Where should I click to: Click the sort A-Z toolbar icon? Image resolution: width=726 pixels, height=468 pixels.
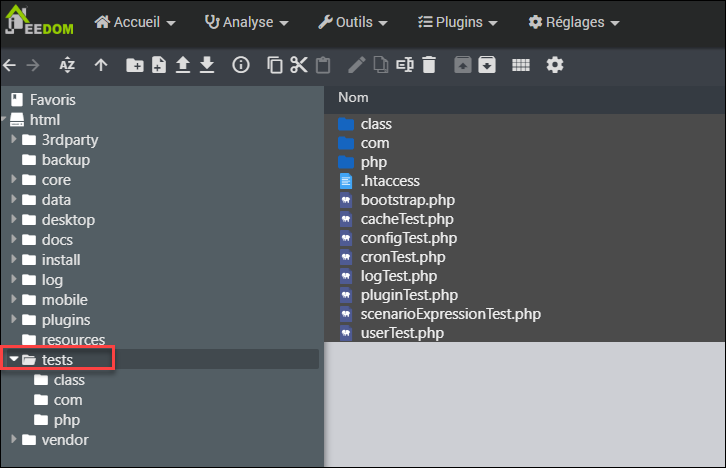point(67,65)
